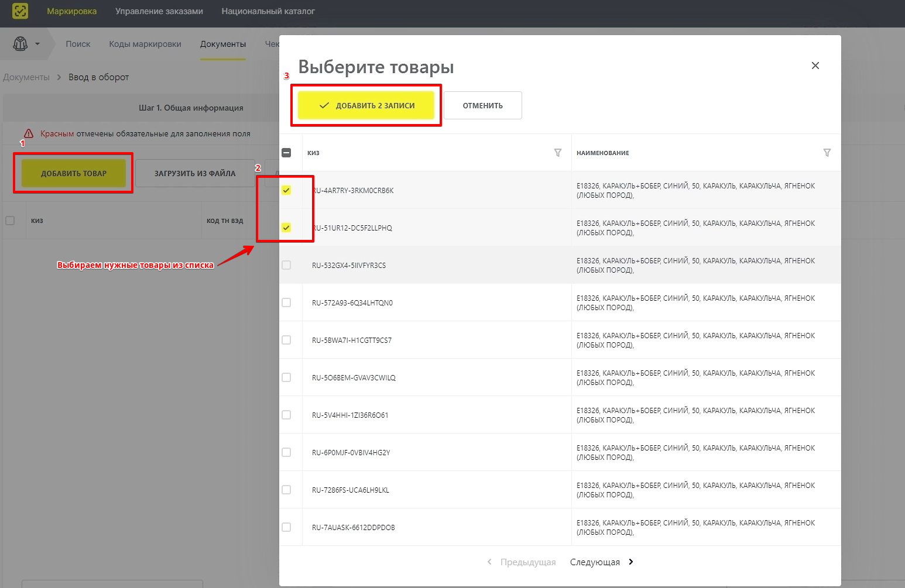Click the Предыдущая page arrow
The image size is (905, 588).
click(x=489, y=562)
